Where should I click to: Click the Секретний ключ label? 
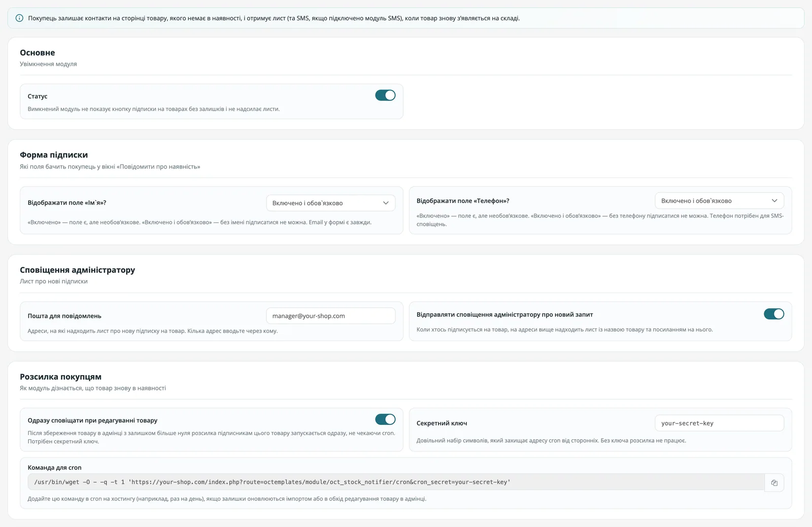pos(442,423)
